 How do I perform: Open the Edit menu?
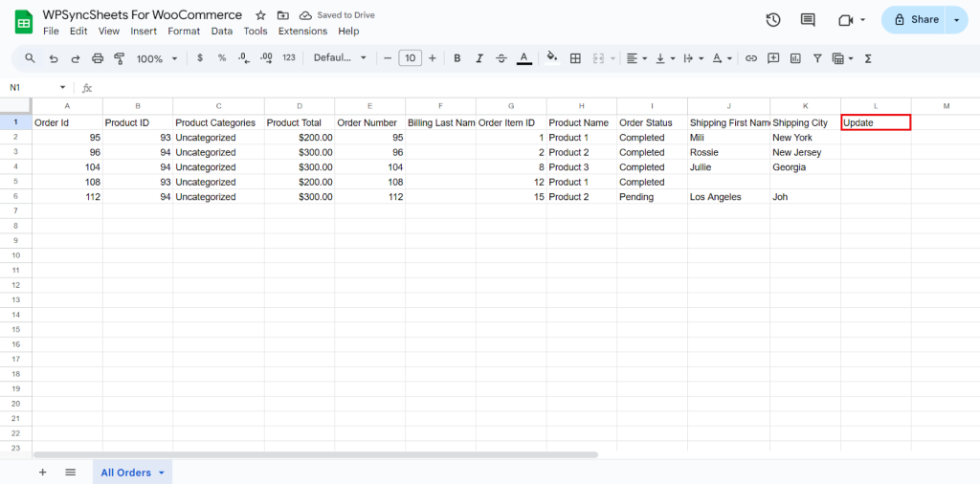[78, 31]
